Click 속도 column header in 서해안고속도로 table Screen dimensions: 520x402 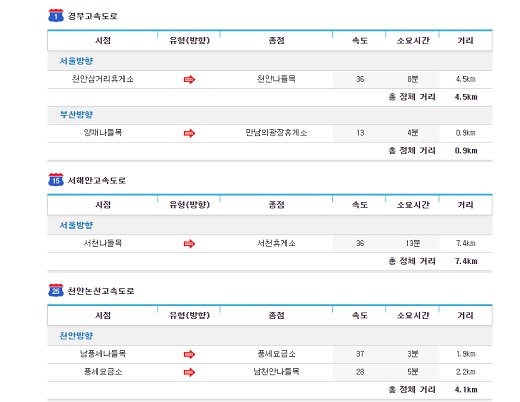(x=360, y=205)
